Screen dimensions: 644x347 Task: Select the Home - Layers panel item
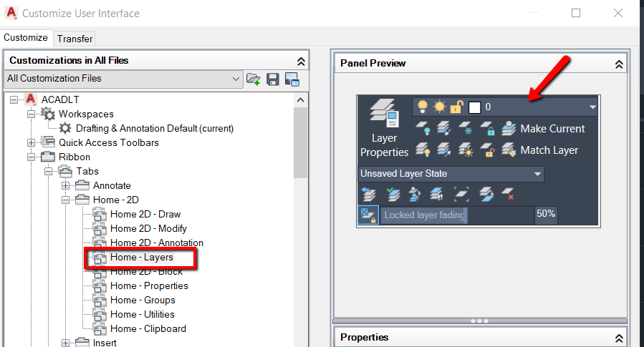(x=142, y=257)
